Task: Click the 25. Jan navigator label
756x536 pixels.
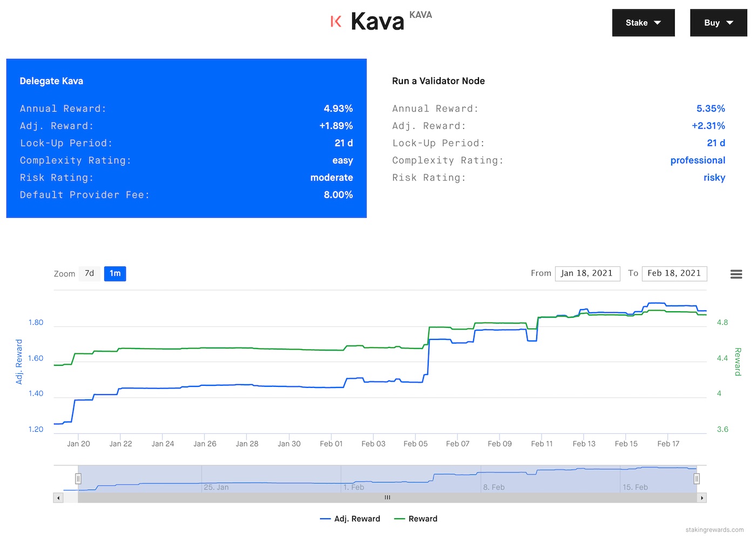Action: pos(216,487)
